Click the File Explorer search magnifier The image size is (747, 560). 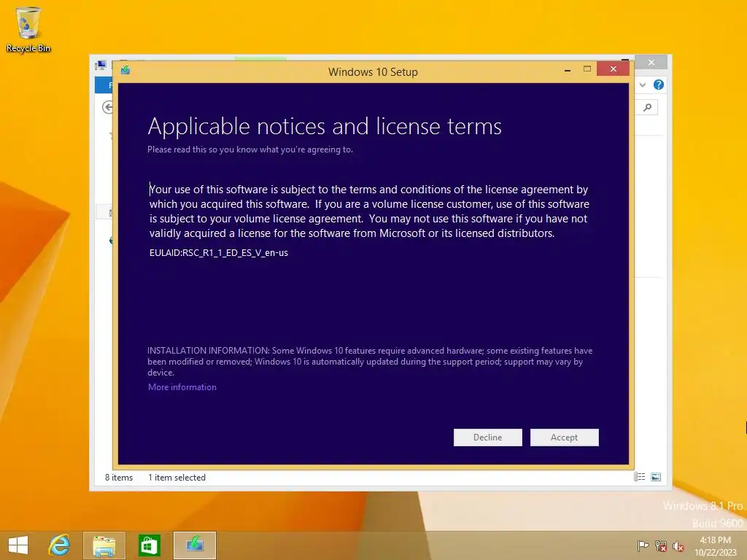coord(648,108)
